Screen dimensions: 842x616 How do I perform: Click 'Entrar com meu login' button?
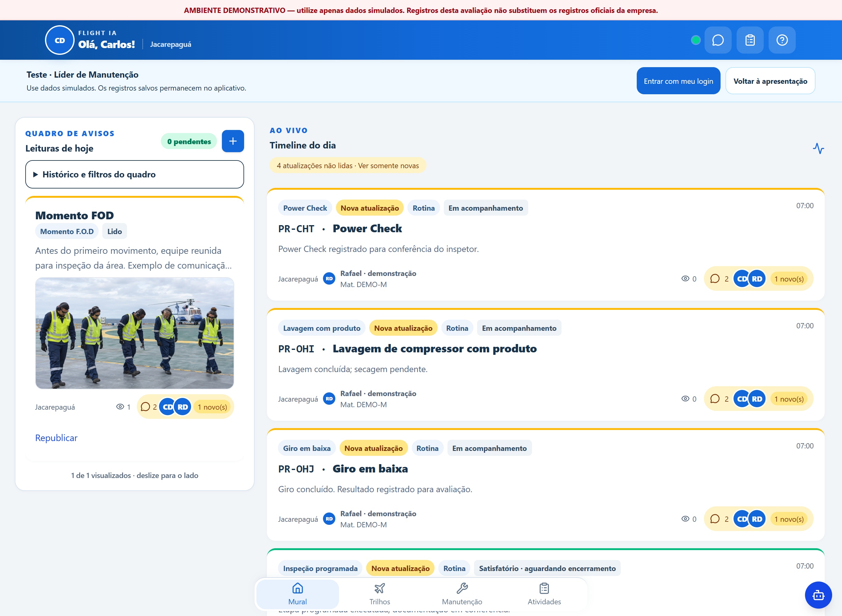(678, 81)
